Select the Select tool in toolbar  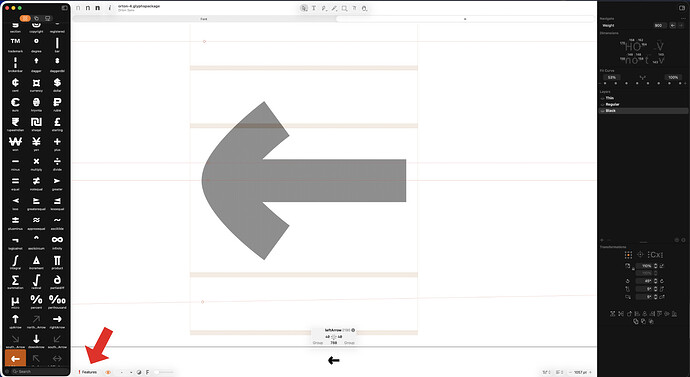click(304, 8)
